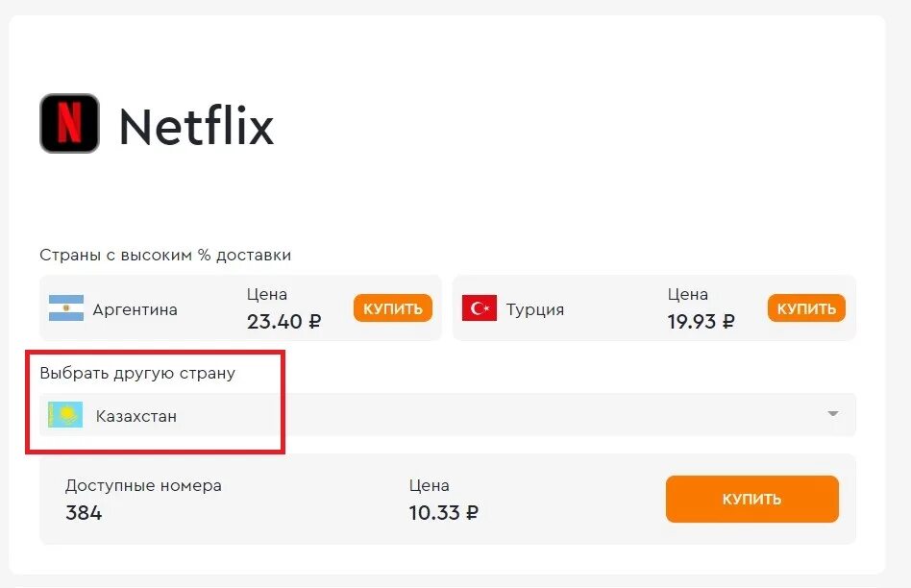Click the Цена label in Аргентина card
Viewport: 911px width, 588px height.
pyautogui.click(x=267, y=294)
